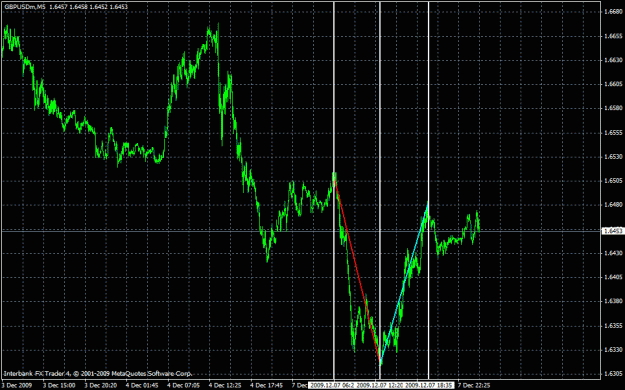The height and width of the screenshot is (390, 625).
Task: Click the 4 Dec 12:25 time axis label
Action: (225, 386)
